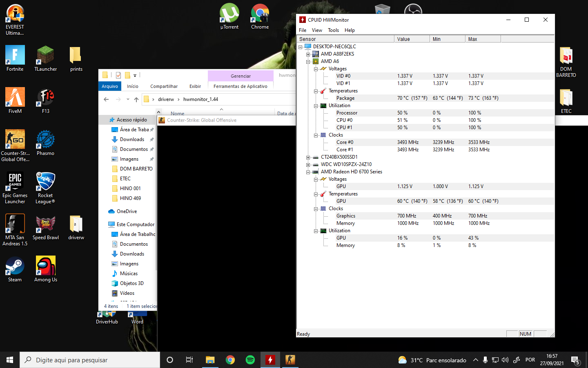Collapse the AMD A6 Temperatures group
The width and height of the screenshot is (588, 368).
[x=316, y=91]
